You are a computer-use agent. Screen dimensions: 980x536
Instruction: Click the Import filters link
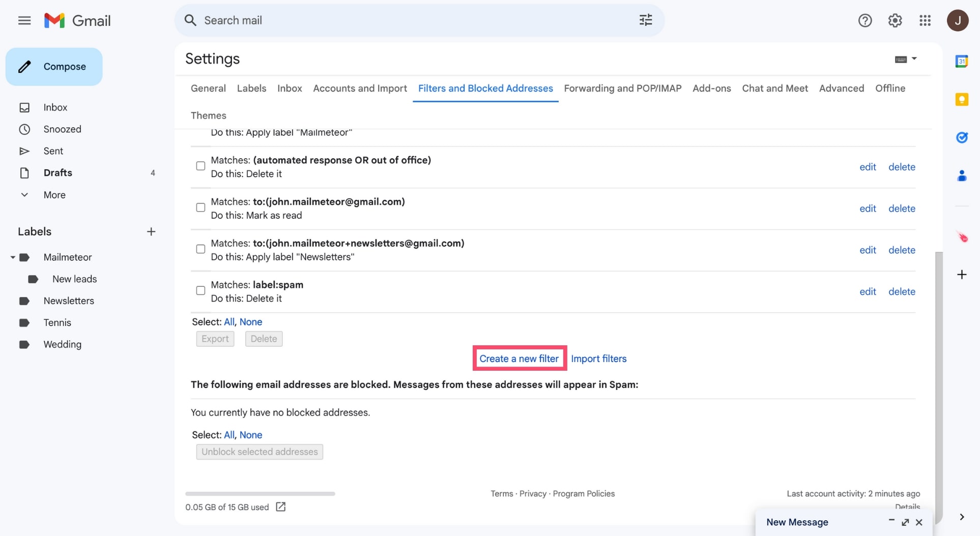pos(599,359)
